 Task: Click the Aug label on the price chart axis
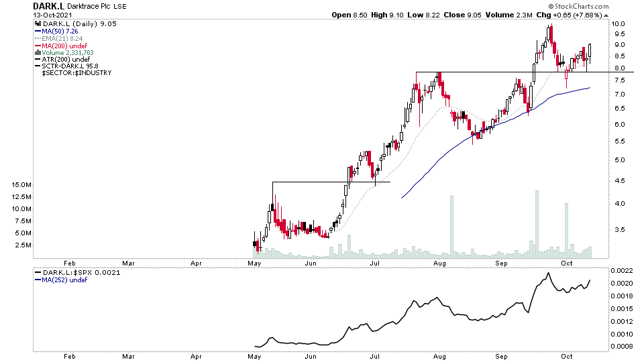(x=439, y=263)
